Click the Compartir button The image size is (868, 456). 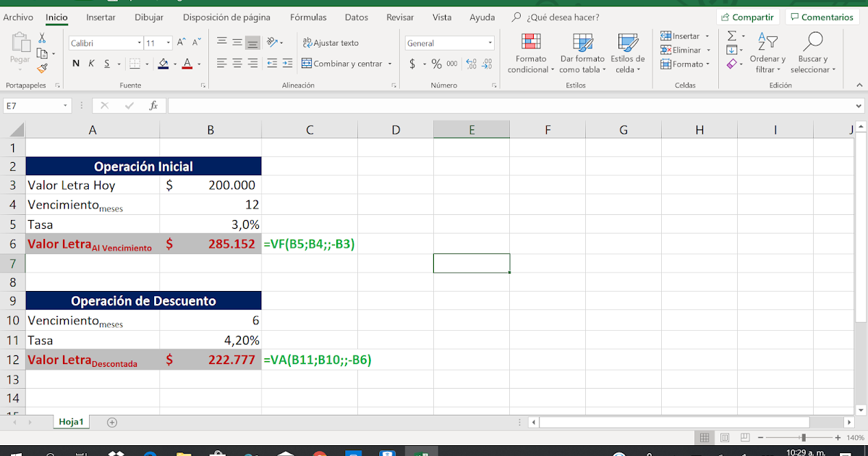[748, 16]
